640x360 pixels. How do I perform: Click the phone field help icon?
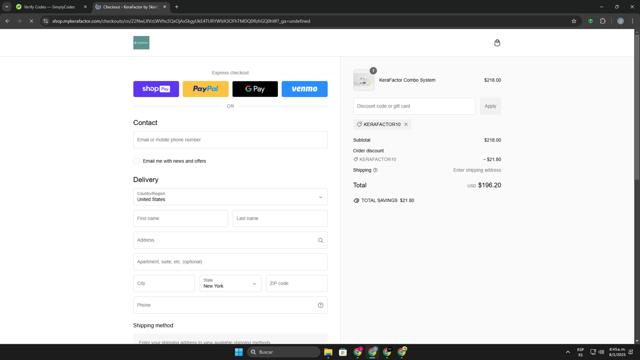coord(320,305)
